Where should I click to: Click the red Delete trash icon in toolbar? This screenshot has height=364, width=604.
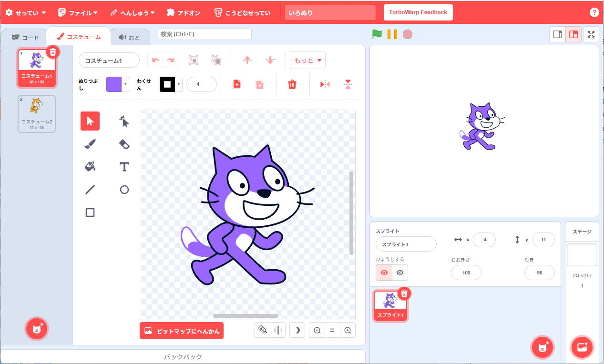tap(292, 84)
